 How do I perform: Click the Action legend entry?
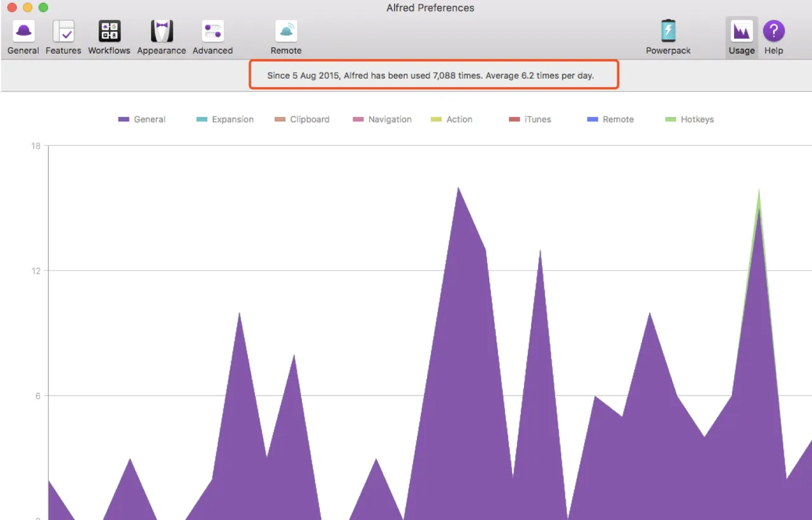click(452, 119)
